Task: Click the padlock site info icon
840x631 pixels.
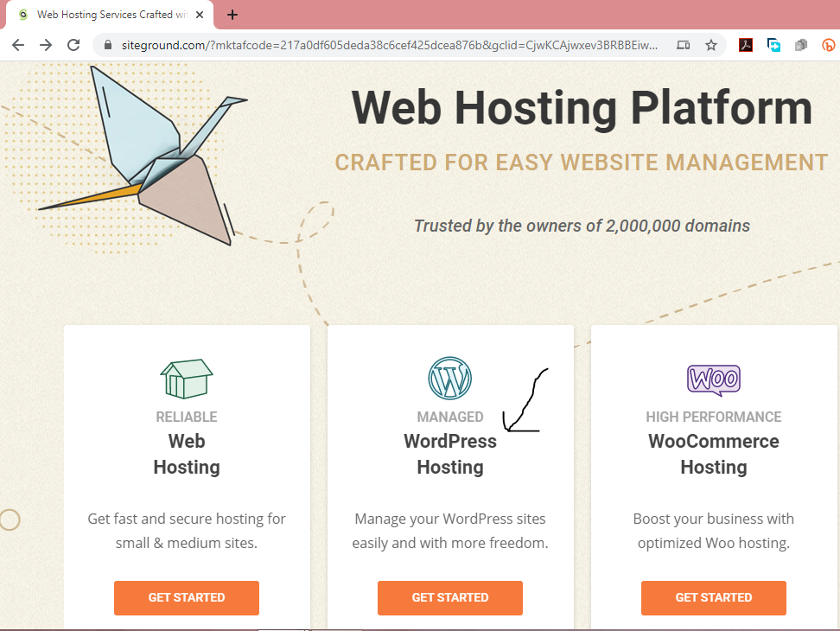Action: click(108, 45)
